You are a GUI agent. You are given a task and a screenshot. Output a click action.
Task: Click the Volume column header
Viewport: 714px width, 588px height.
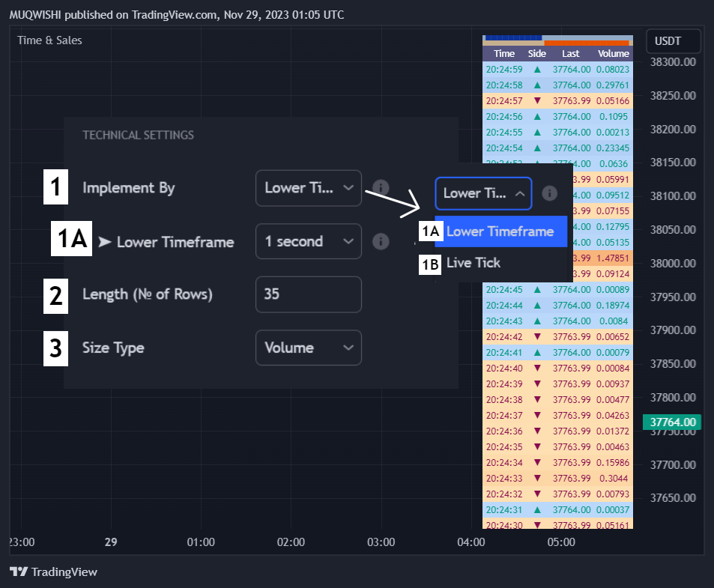pos(614,53)
